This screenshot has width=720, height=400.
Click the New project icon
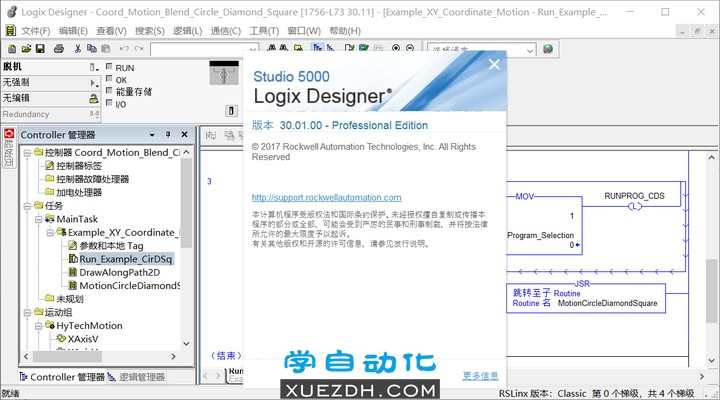coord(12,48)
